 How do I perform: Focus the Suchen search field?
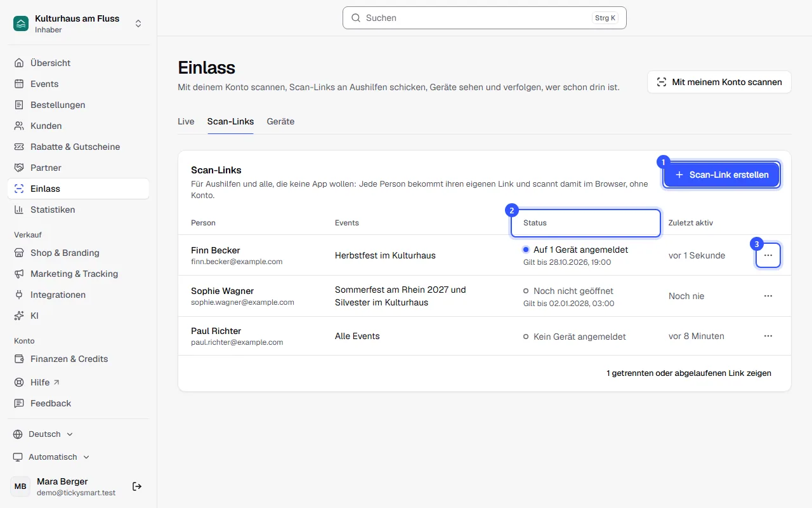pyautogui.click(x=485, y=18)
